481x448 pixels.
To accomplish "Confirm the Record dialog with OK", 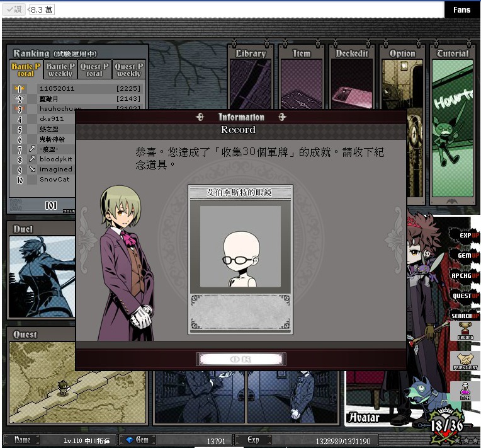I will (241, 359).
